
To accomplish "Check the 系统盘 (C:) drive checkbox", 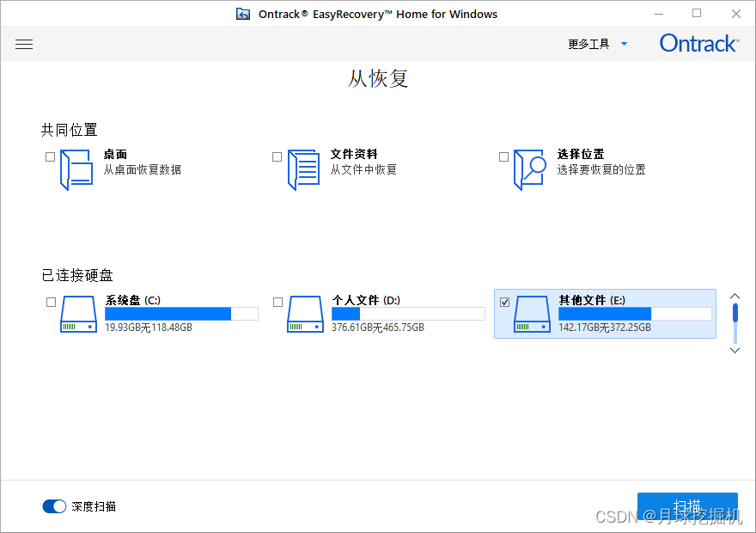I will (x=51, y=302).
